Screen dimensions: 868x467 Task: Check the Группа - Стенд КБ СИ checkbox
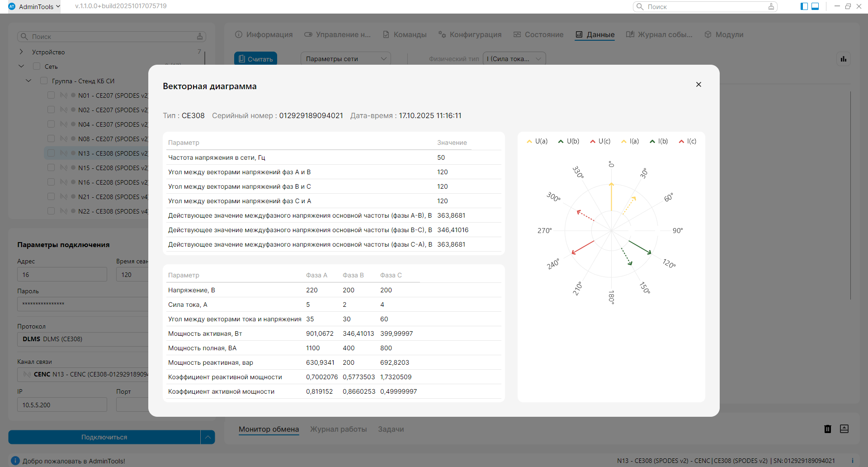[x=44, y=81]
